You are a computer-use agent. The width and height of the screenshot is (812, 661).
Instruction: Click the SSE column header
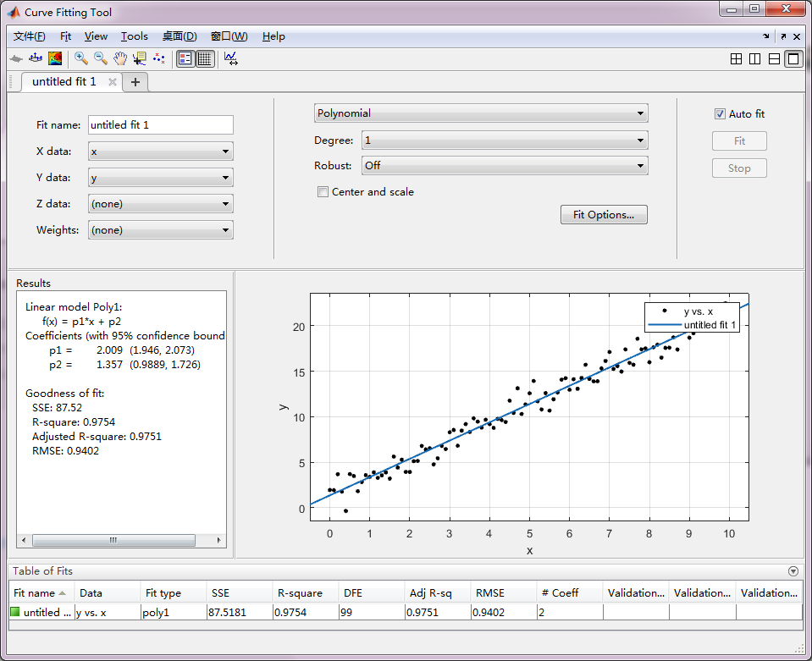click(x=239, y=593)
